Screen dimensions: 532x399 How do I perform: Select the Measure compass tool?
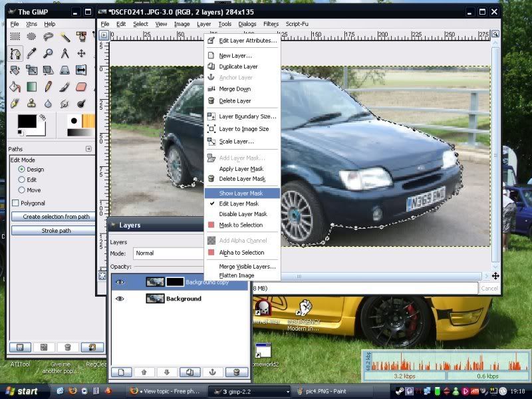[65, 53]
